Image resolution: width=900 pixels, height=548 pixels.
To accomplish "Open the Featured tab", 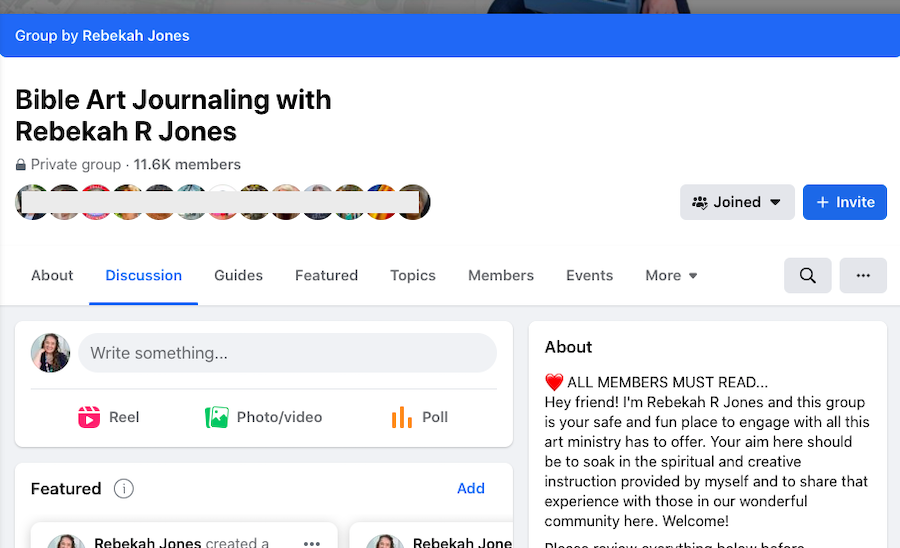I will tap(326, 275).
